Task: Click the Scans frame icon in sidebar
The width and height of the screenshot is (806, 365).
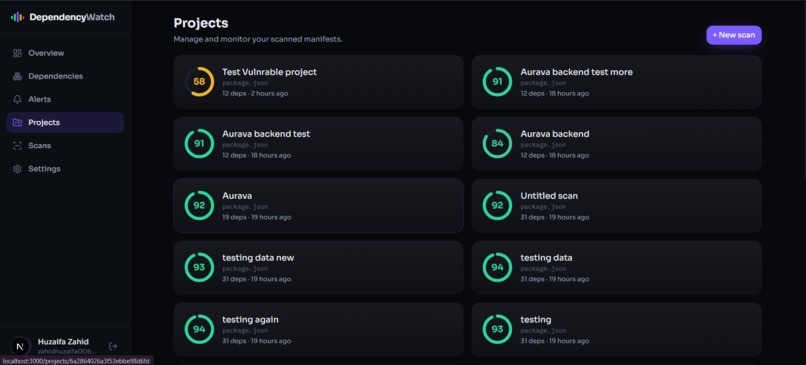Action: click(x=17, y=145)
